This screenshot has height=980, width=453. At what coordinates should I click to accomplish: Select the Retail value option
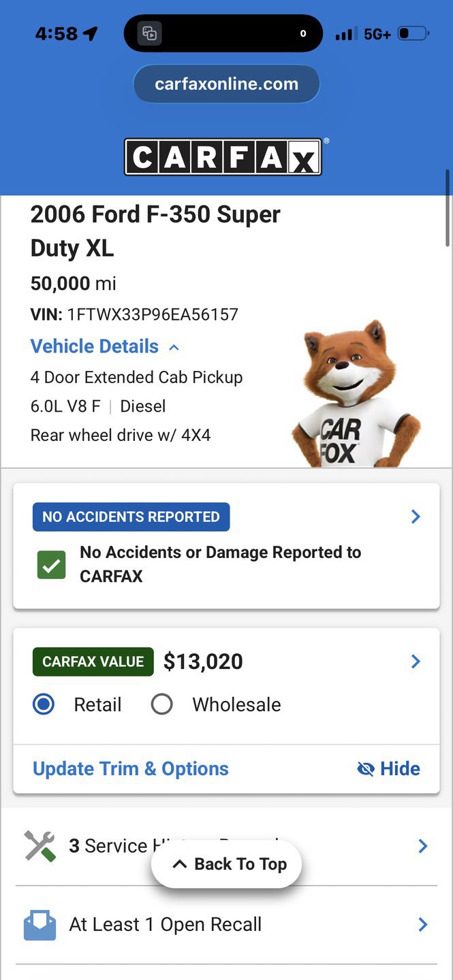(x=44, y=704)
